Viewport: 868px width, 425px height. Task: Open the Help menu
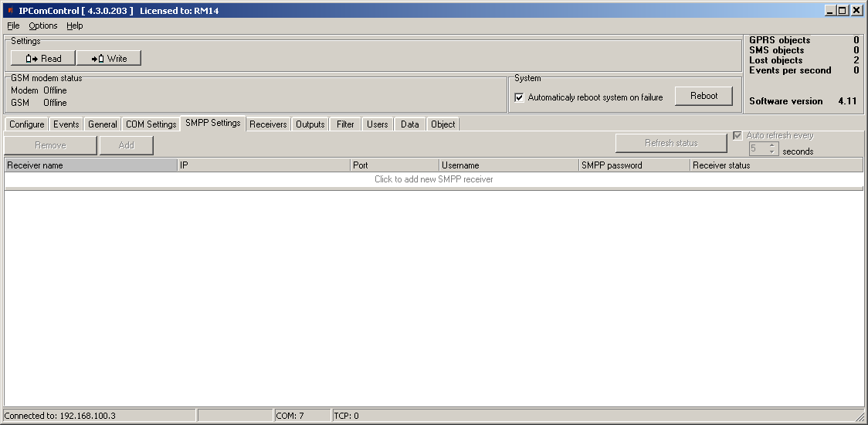click(74, 25)
